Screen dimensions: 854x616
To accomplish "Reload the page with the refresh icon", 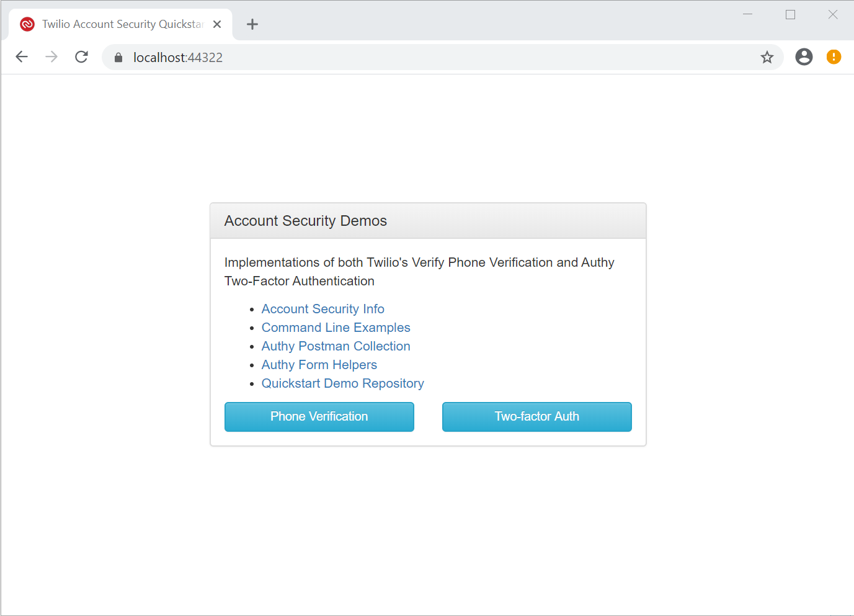I will tap(81, 57).
